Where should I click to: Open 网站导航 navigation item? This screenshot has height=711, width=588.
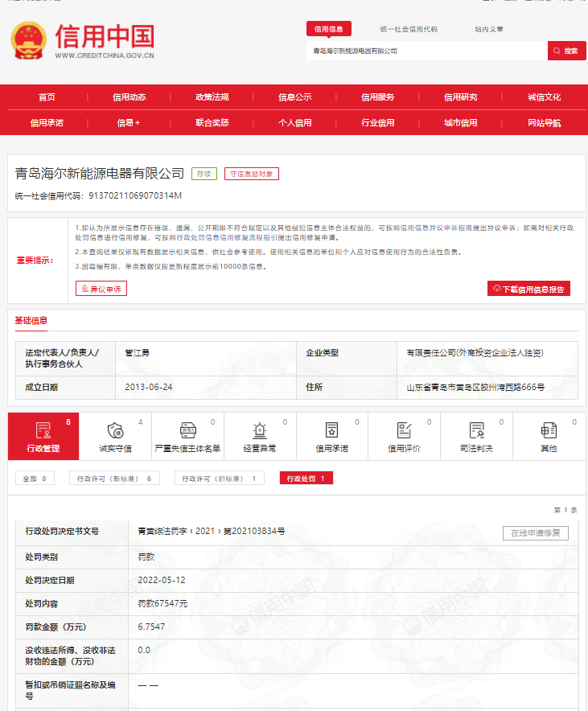544,123
